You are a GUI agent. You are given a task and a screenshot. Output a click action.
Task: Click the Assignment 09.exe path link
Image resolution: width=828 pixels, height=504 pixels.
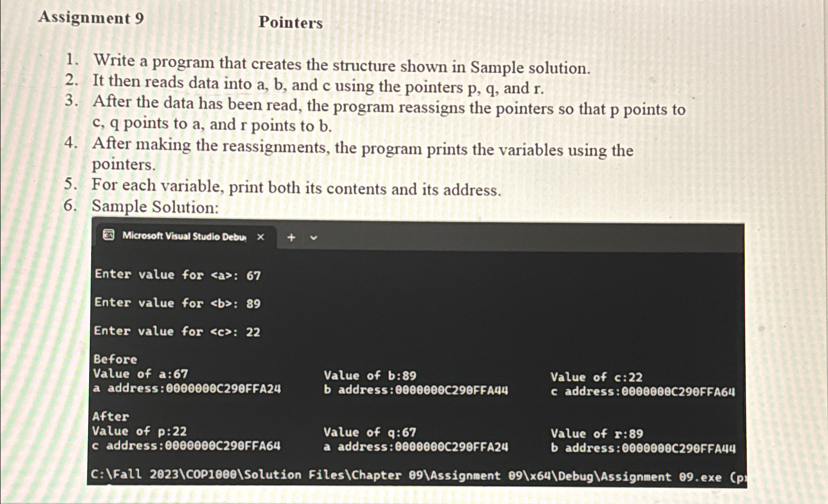click(662, 475)
